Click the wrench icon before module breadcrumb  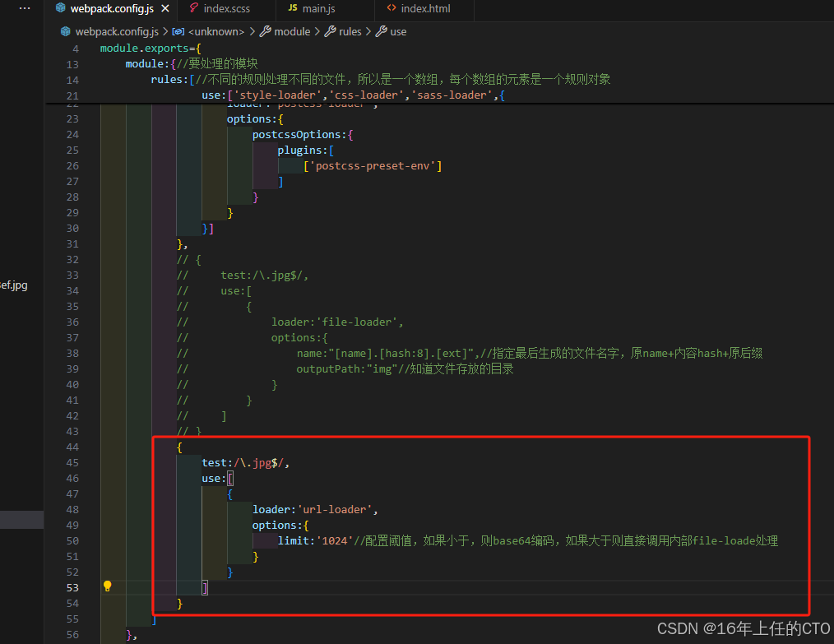click(266, 31)
